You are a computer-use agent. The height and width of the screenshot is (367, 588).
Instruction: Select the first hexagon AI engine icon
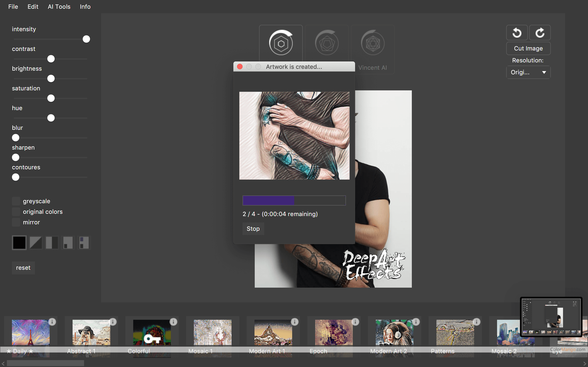[x=281, y=43]
